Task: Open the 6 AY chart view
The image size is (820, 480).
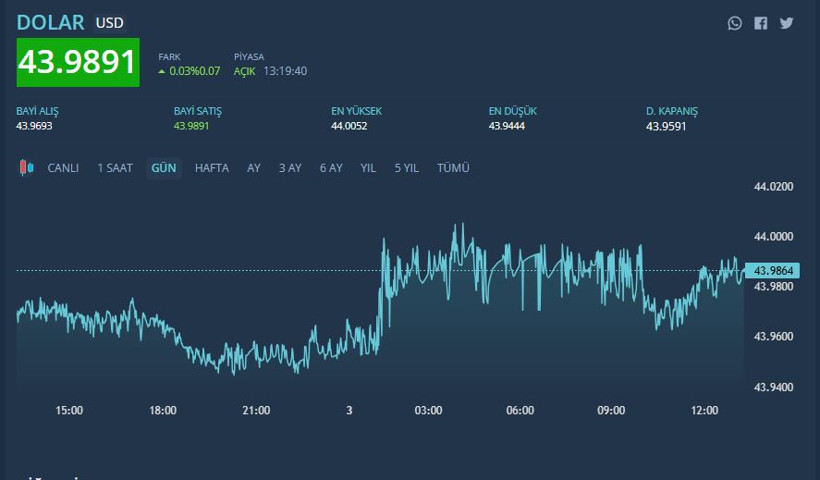Action: (x=331, y=168)
